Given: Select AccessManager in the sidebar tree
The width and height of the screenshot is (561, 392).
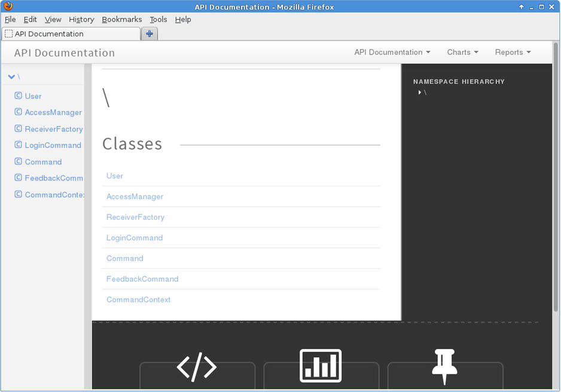Looking at the screenshot, I should (53, 112).
